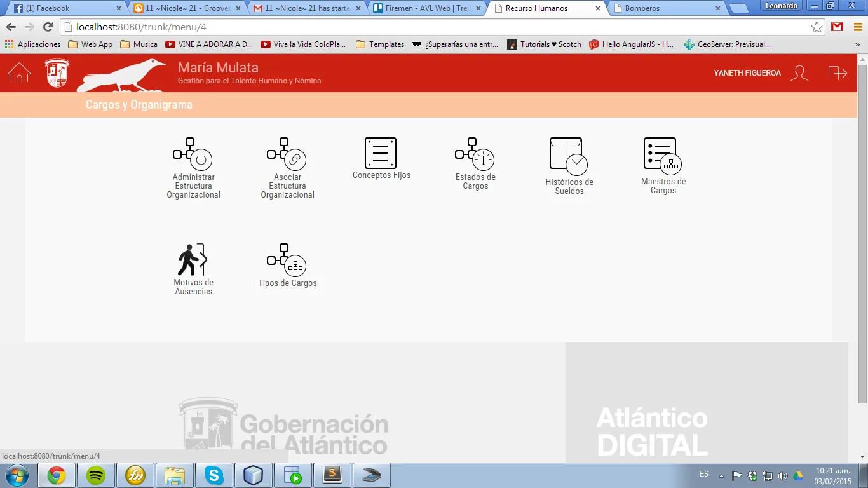Open Sublime Text from the taskbar
The width and height of the screenshot is (868, 488).
click(x=332, y=475)
